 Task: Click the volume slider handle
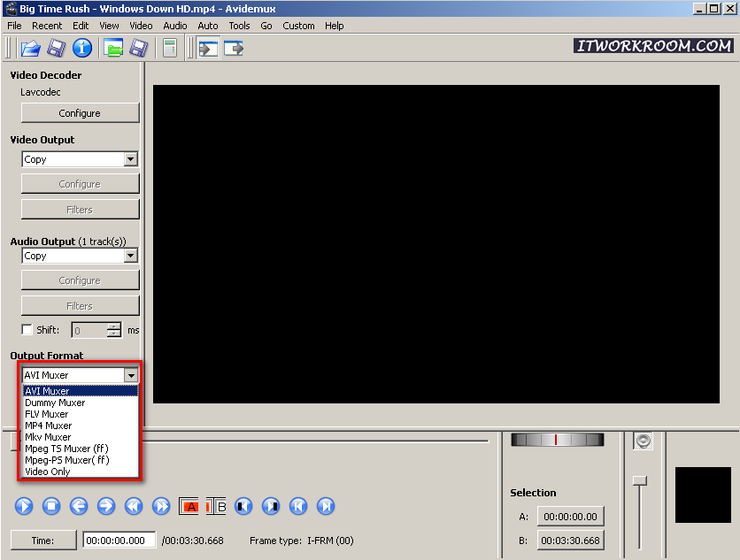640,480
